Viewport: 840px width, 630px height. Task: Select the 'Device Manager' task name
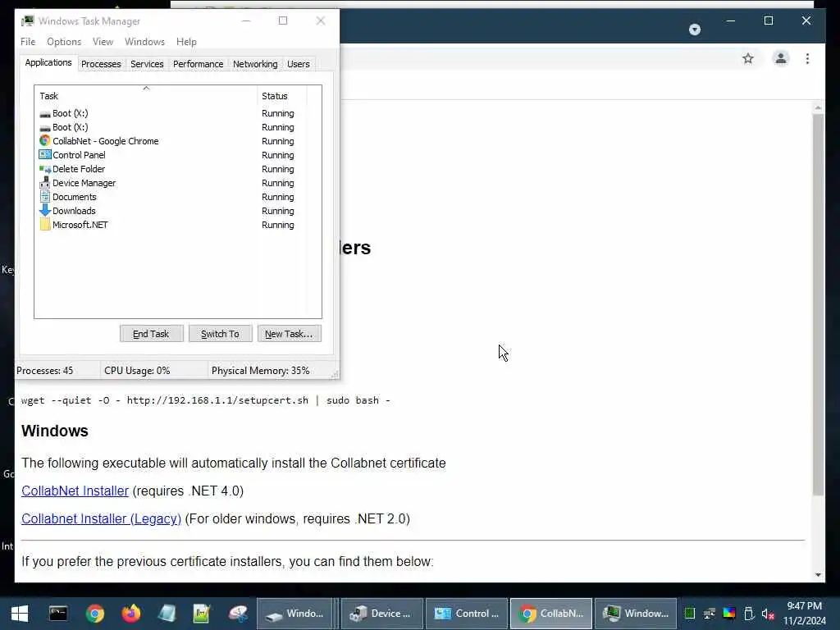click(x=84, y=183)
